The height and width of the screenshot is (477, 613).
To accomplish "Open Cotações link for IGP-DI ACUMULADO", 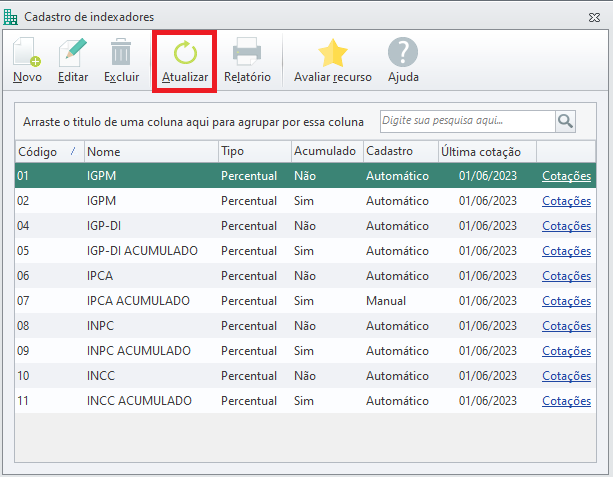I will pos(566,251).
